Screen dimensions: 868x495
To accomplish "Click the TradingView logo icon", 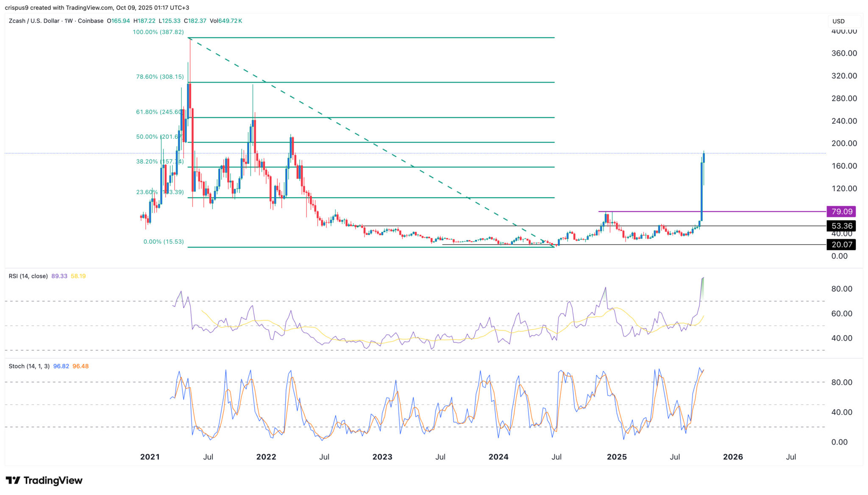I will tap(13, 480).
